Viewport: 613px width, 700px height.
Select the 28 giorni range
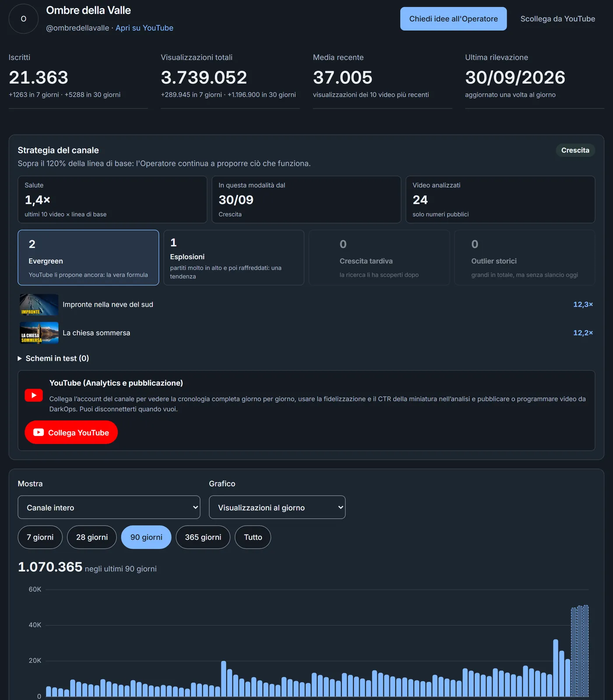click(92, 537)
